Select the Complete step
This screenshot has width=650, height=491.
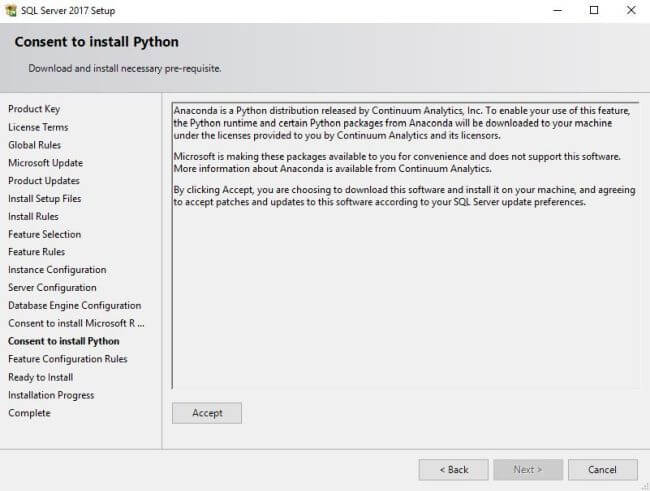(29, 413)
